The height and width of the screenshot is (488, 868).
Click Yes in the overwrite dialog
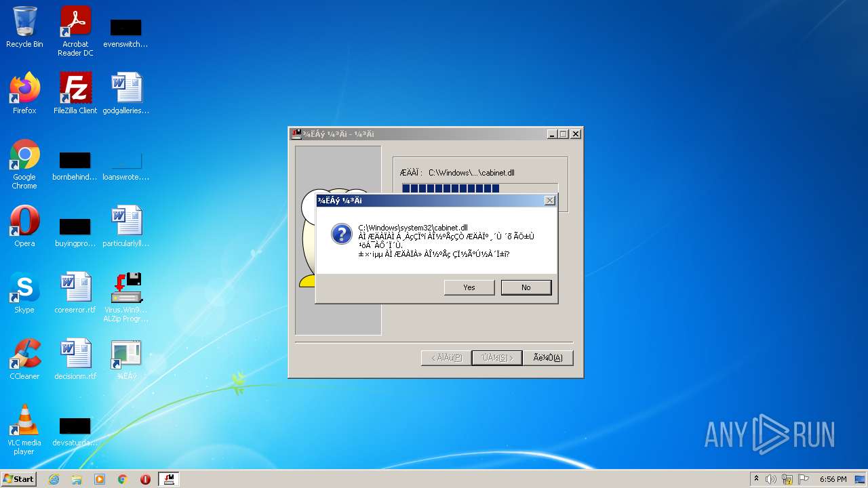[x=469, y=287]
